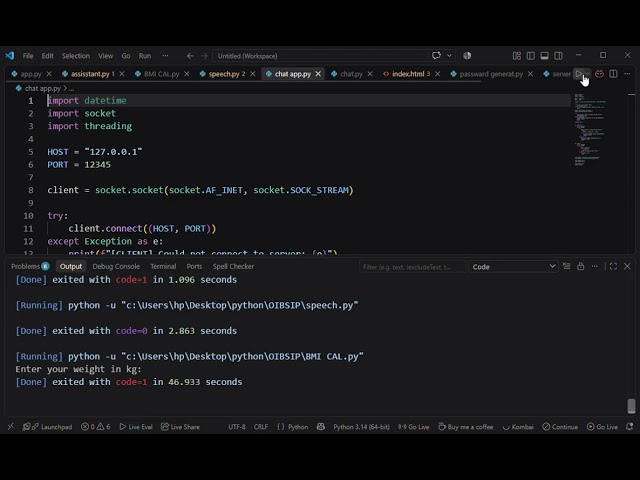Open panel More Actions ellipsis
Screen dimensions: 640x480
point(594,266)
